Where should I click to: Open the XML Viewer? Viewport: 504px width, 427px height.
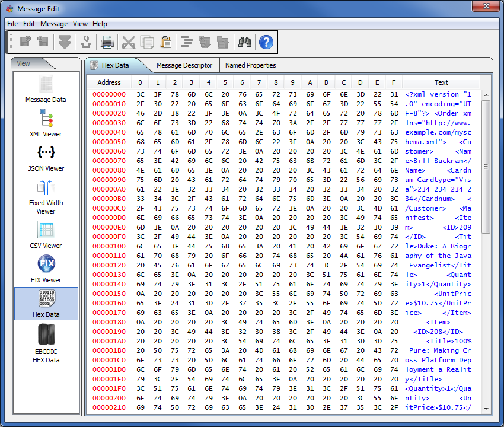tap(46, 123)
